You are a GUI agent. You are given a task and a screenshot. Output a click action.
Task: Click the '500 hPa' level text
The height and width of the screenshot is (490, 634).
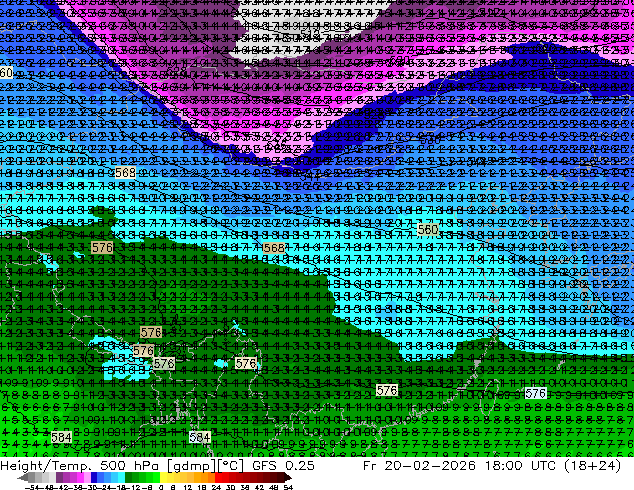click(x=129, y=466)
